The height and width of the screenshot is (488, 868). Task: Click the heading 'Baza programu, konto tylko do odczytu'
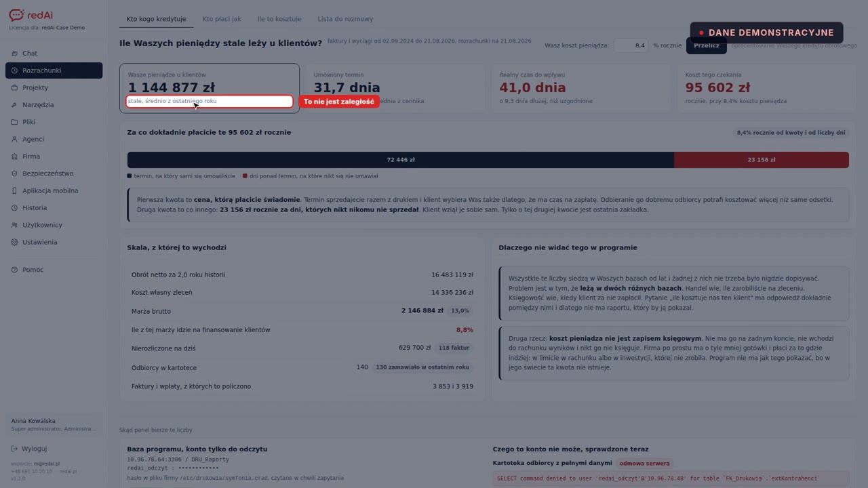pyautogui.click(x=197, y=449)
